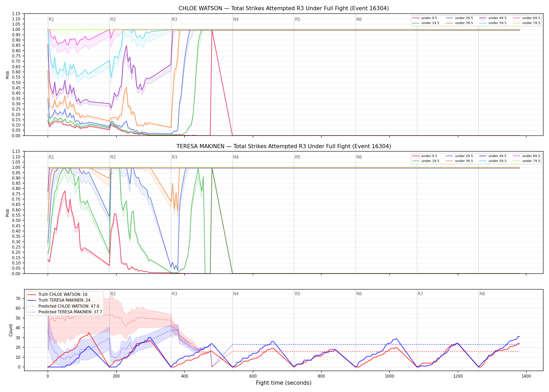Viewport: 549px width, 392px height.
Task: Pick 'under 59.5' legend entry in Teresa Makinen chart
Action: click(493, 161)
